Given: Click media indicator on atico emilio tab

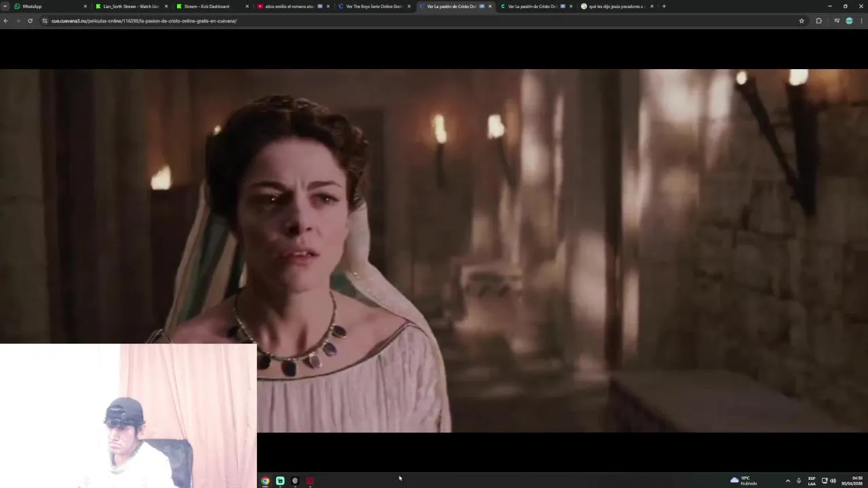Looking at the screenshot, I should (320, 6).
